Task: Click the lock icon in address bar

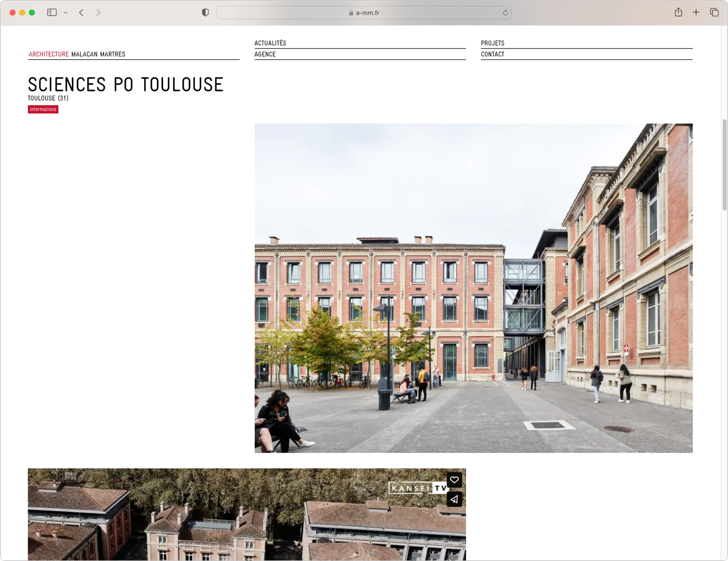Action: 351,13
